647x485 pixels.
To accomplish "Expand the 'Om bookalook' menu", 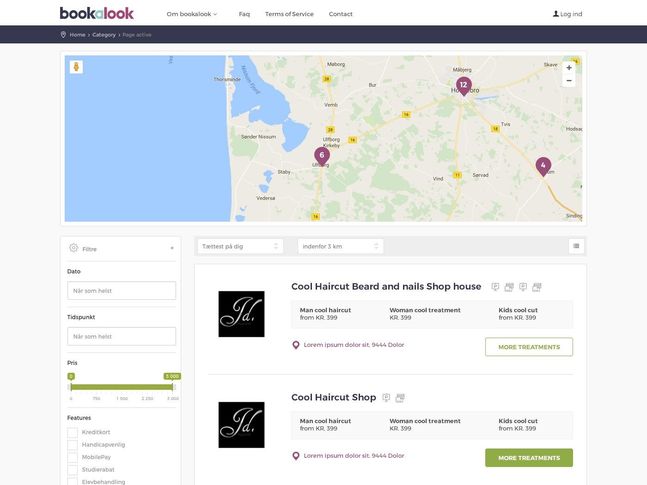I will (x=191, y=14).
